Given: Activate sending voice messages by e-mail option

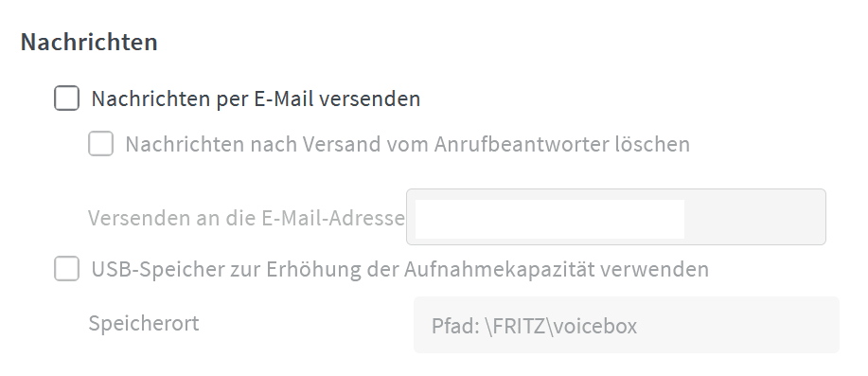Looking at the screenshot, I should pyautogui.click(x=66, y=98).
